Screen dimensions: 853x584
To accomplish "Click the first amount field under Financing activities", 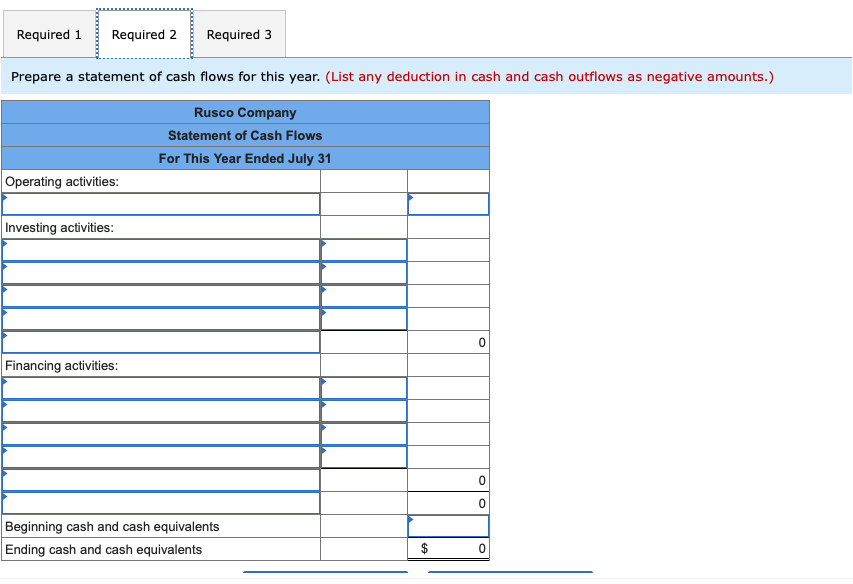I will pos(364,388).
